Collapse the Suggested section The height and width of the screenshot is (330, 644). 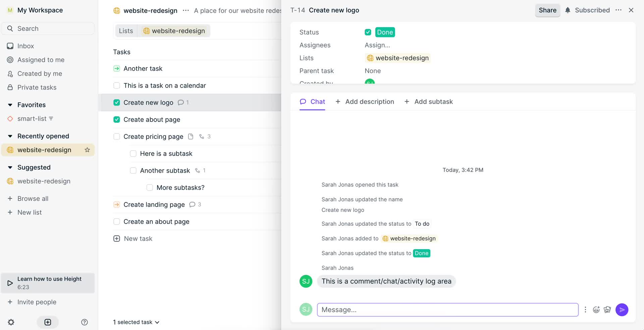(10, 167)
